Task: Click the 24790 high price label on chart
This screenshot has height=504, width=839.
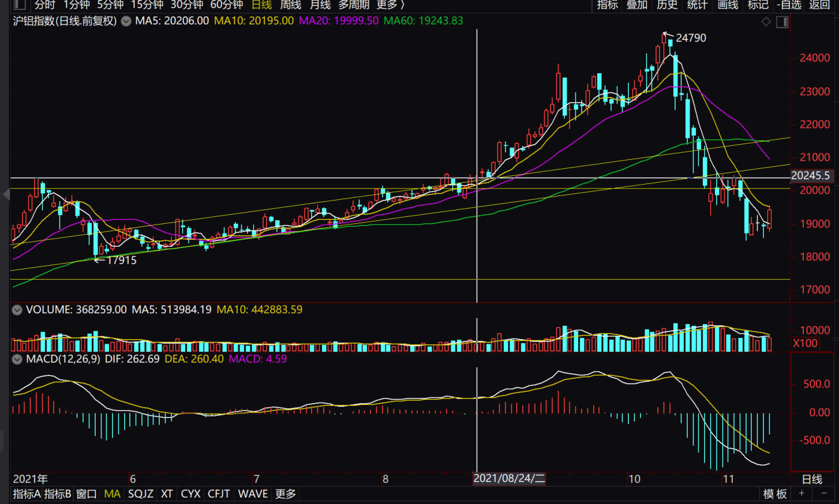Action: point(691,38)
